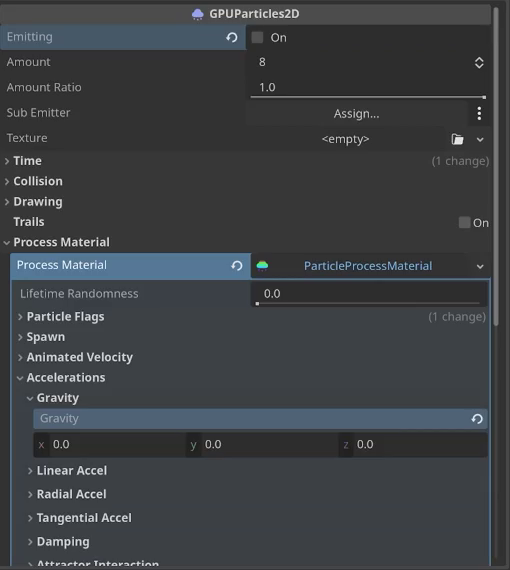Viewport: 510px width, 570px height.
Task: Expand the Damping subgroup
Action: 30,542
